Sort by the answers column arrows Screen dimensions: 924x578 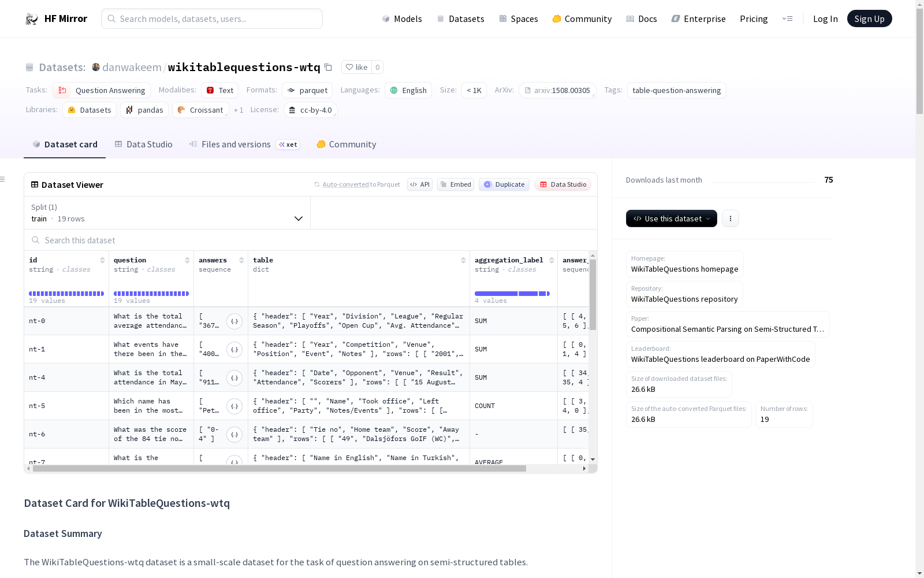pos(241,260)
